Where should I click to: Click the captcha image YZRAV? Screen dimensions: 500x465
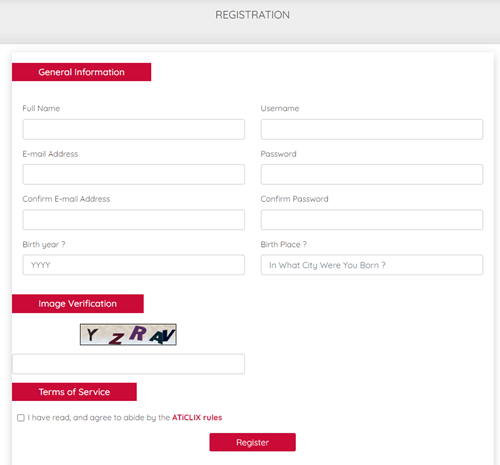coord(128,334)
